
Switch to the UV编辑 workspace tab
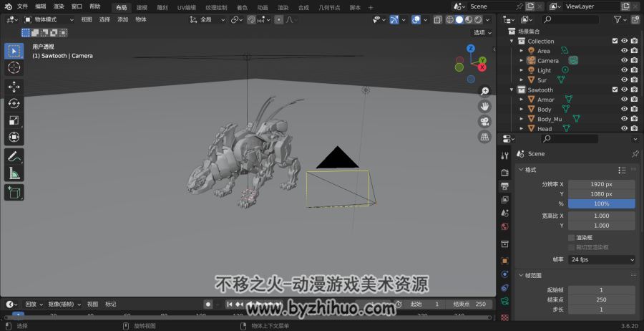click(187, 7)
